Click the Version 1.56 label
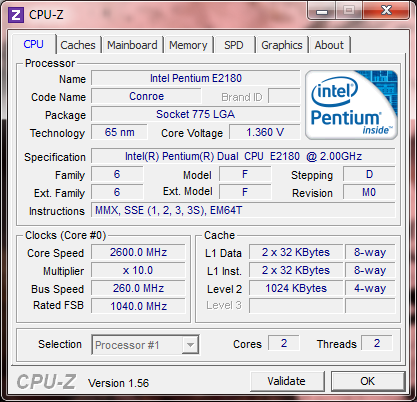 point(118,383)
